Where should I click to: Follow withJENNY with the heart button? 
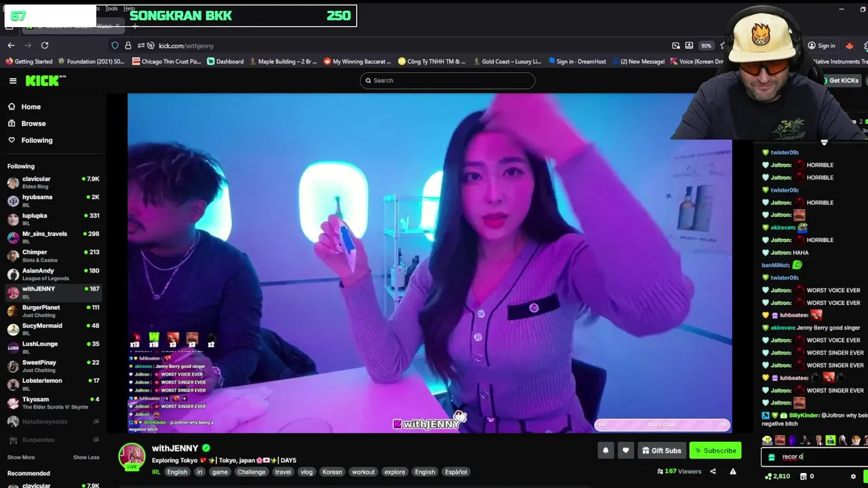point(626,451)
